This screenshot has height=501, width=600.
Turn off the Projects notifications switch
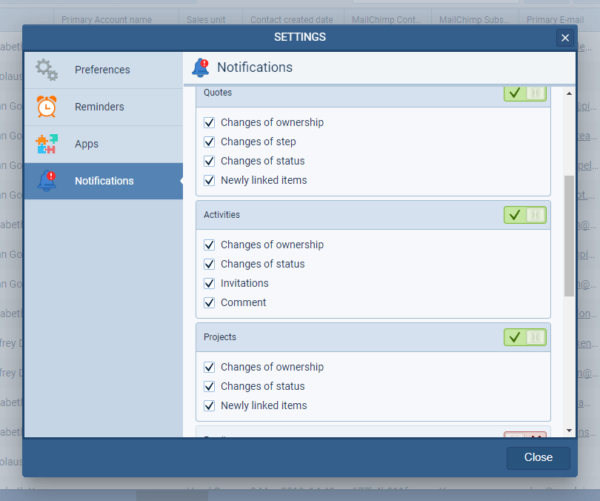526,337
